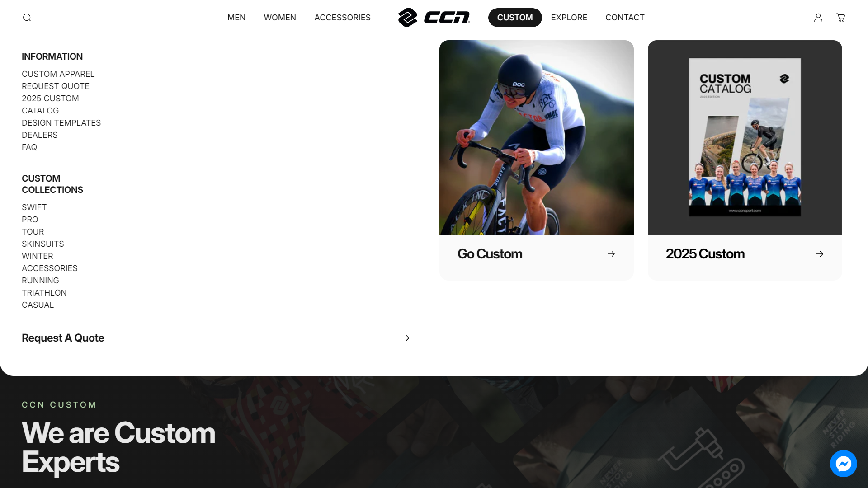
Task: Open the Custom Catalog cover image
Action: tap(745, 137)
